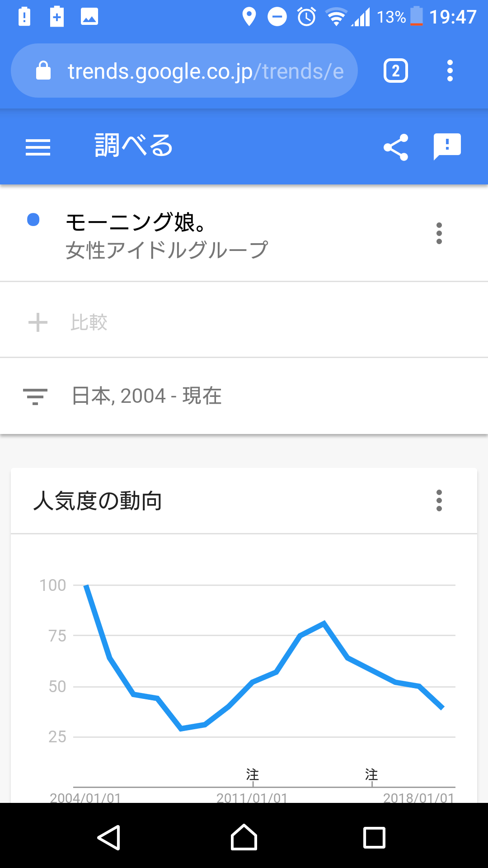
Task: Tap the filter icon beside 日本, 2004
Action: pos(35,396)
